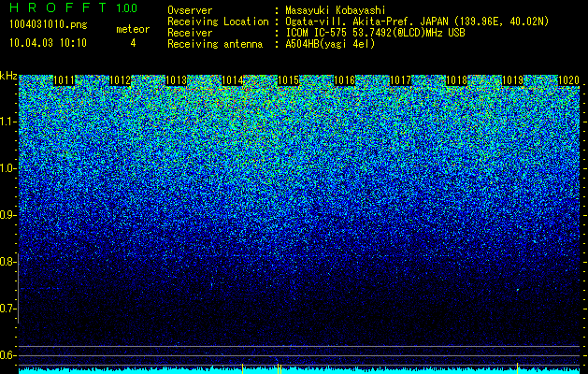Click the 1012 time marker
The image size is (588, 374).
(x=120, y=80)
